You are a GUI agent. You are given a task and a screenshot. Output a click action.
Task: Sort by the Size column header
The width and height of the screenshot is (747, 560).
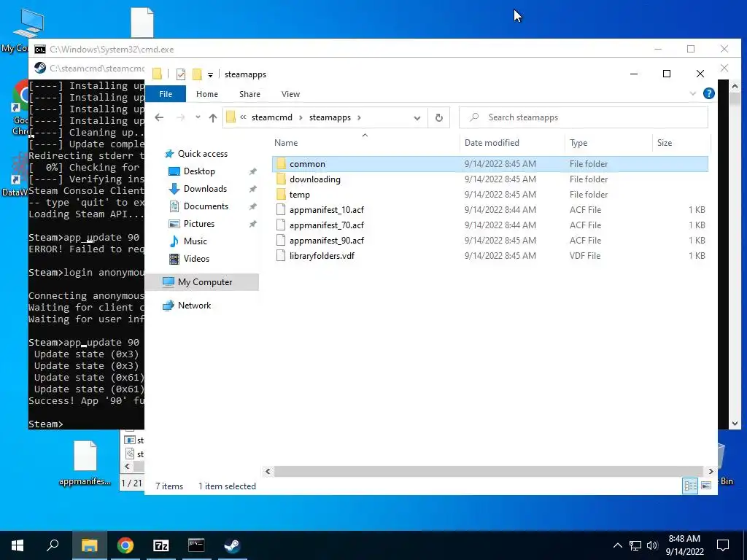665,143
